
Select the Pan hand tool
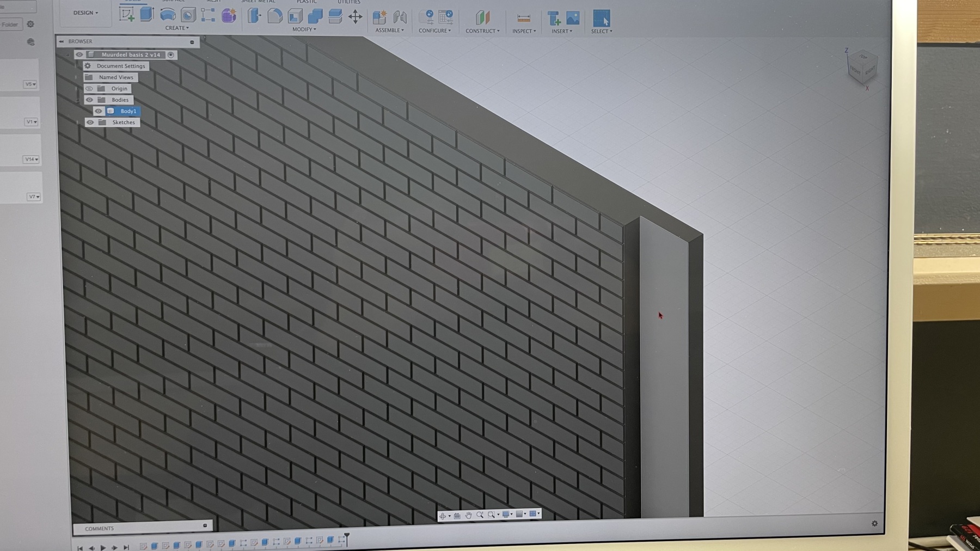click(468, 515)
